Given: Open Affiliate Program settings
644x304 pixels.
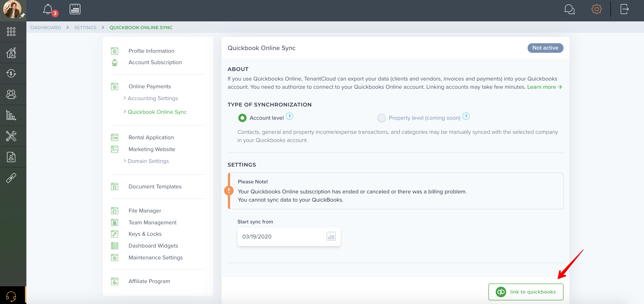Looking at the screenshot, I should pyautogui.click(x=149, y=281).
